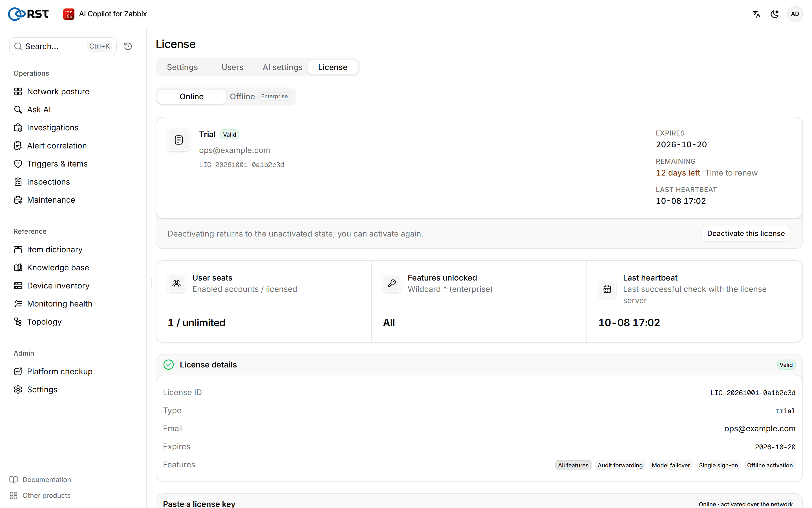Click expiry date 2026-10-20 under EXPIRES

681,144
